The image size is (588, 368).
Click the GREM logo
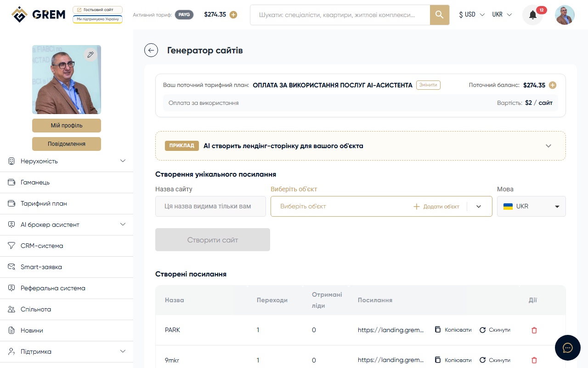tap(38, 14)
